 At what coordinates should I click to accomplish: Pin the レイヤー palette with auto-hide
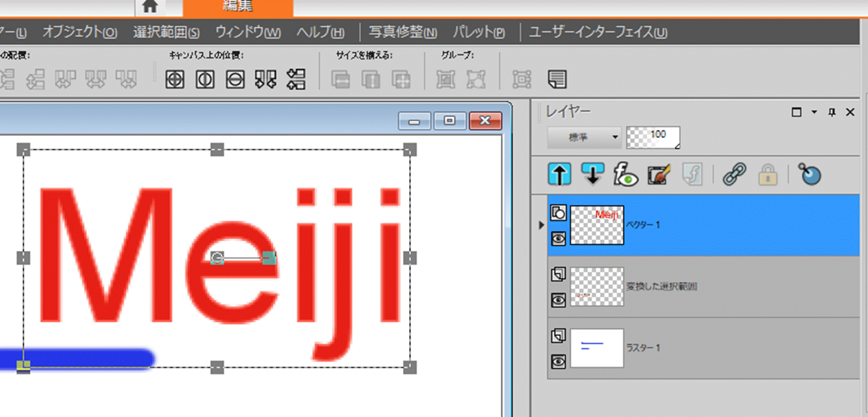point(832,112)
